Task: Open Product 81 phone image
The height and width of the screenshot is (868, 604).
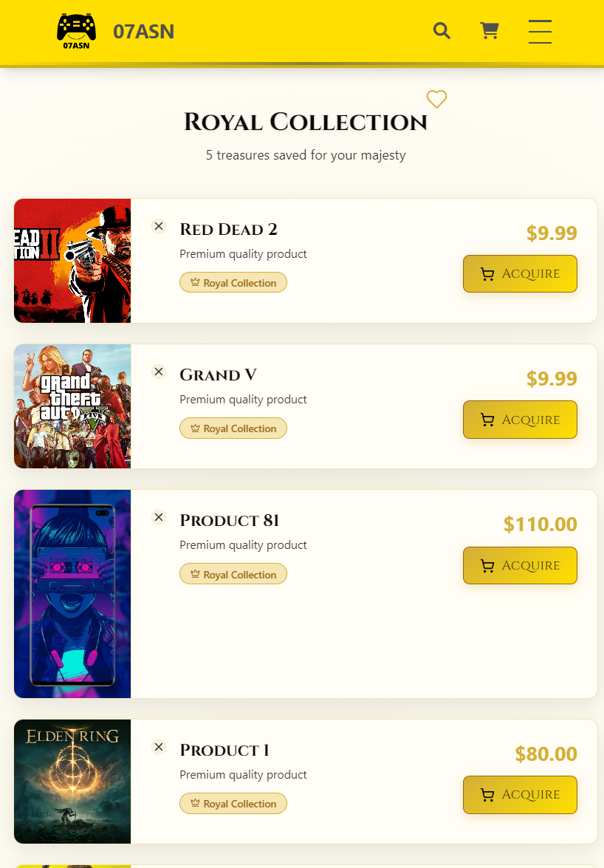Action: click(72, 594)
